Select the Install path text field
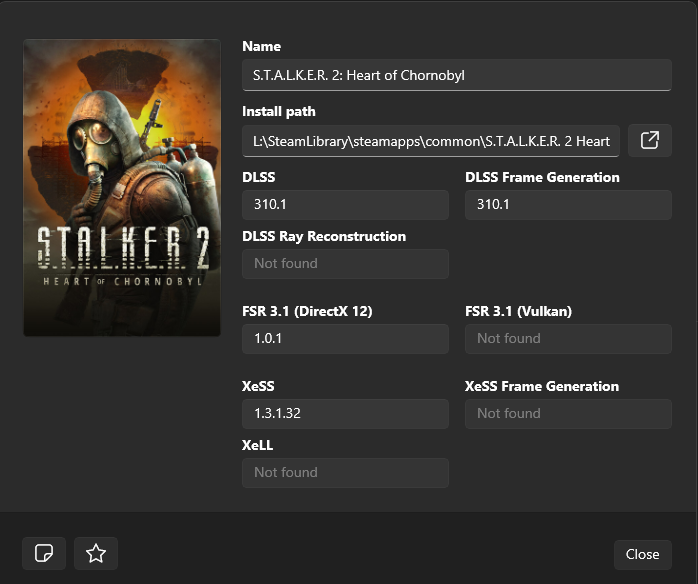This screenshot has height=584, width=698. click(x=431, y=141)
